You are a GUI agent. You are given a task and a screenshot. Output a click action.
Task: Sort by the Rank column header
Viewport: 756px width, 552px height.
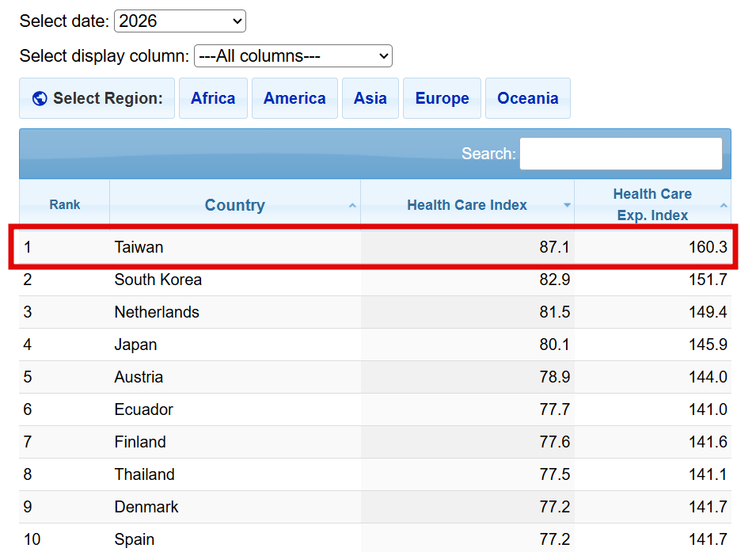click(65, 205)
